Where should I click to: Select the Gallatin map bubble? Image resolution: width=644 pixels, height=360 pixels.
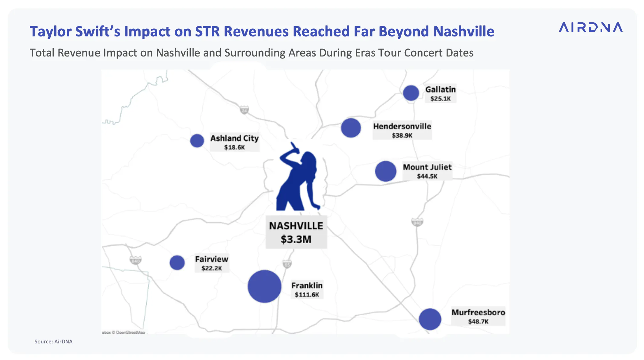tap(411, 93)
